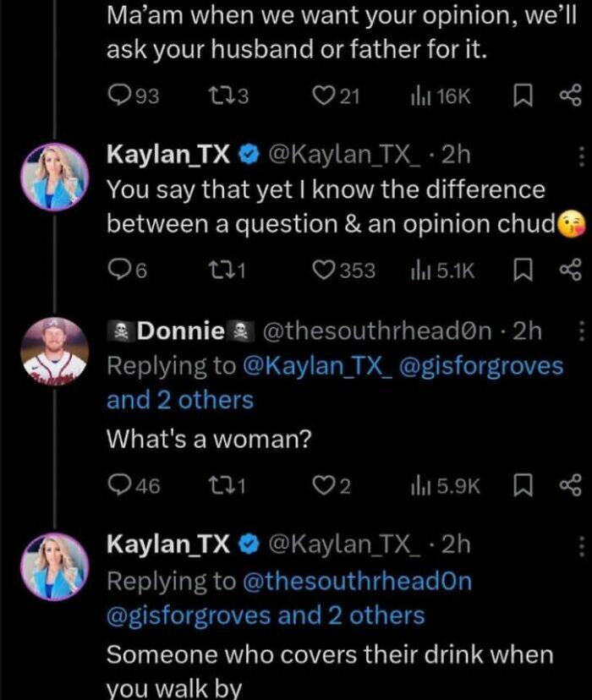Open more options menu on Donnie's tweet

click(x=580, y=331)
